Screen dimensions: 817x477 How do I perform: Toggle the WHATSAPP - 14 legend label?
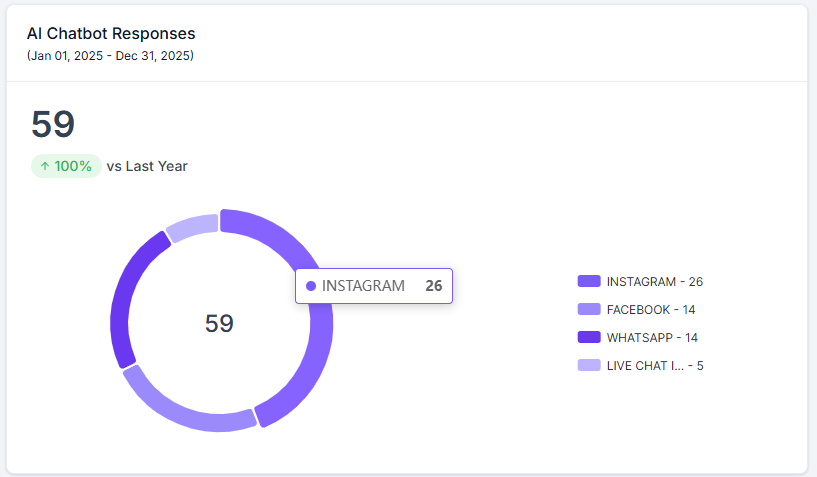tap(652, 338)
